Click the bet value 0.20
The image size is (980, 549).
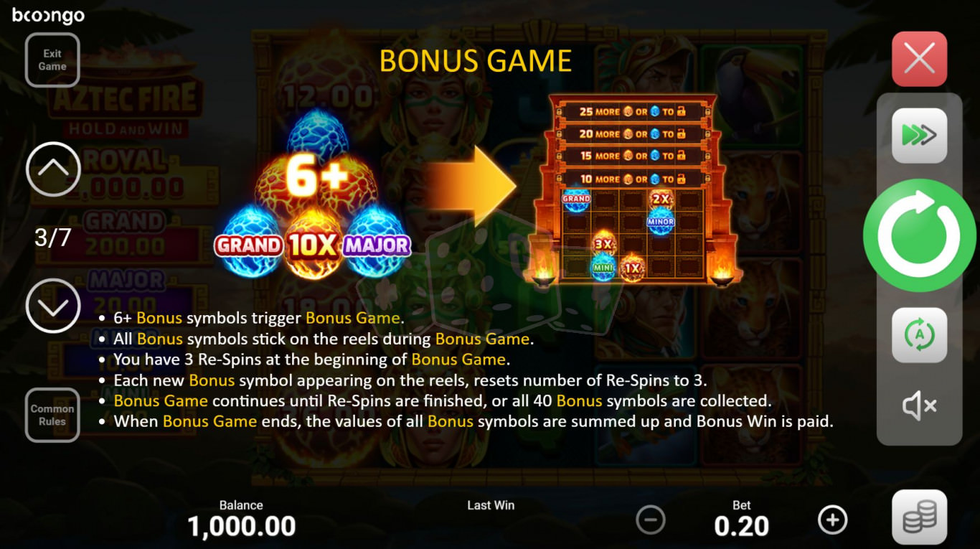point(741,527)
